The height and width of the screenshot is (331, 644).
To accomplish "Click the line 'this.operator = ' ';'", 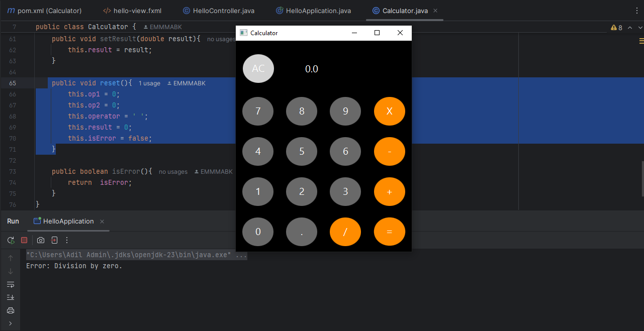I will (x=108, y=116).
